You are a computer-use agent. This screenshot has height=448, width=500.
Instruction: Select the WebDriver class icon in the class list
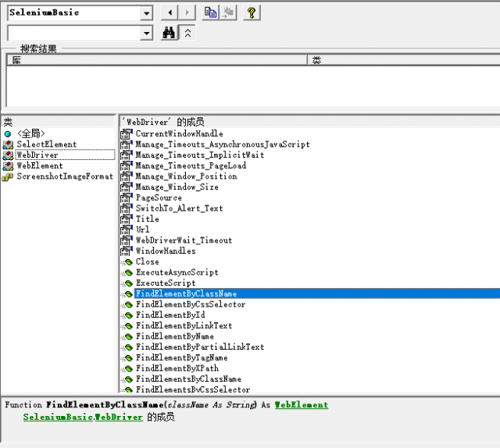(8, 155)
